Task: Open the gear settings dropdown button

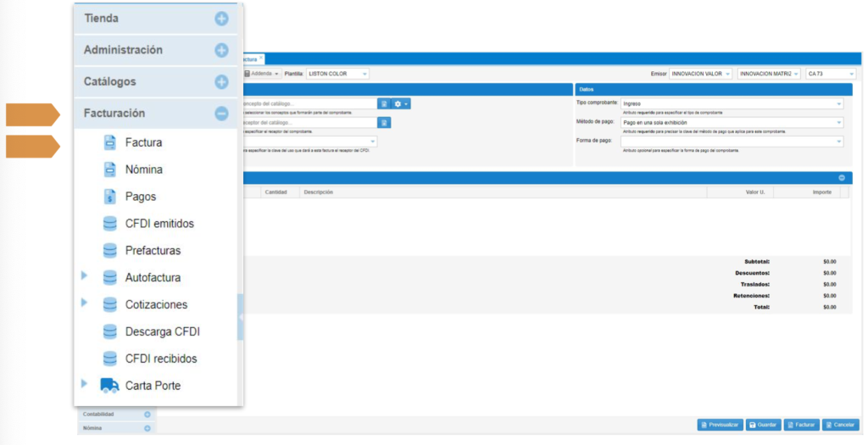Action: [401, 104]
